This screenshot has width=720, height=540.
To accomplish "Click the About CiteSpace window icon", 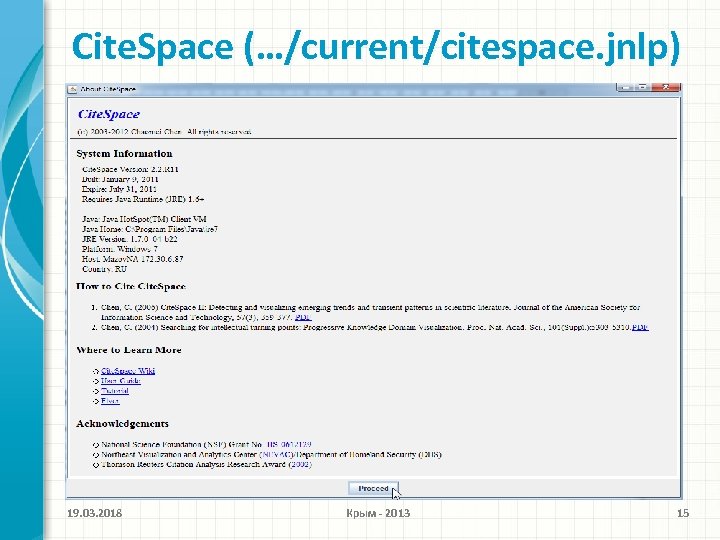I will pyautogui.click(x=73, y=89).
